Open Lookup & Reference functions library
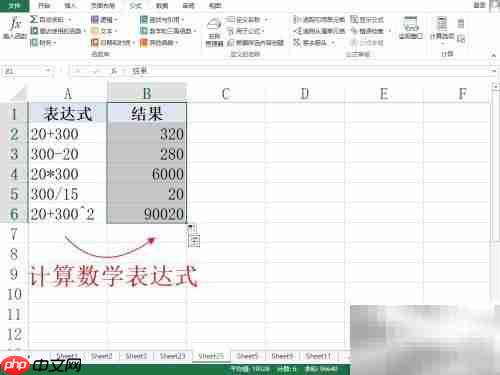The image size is (500, 375). tap(161, 20)
